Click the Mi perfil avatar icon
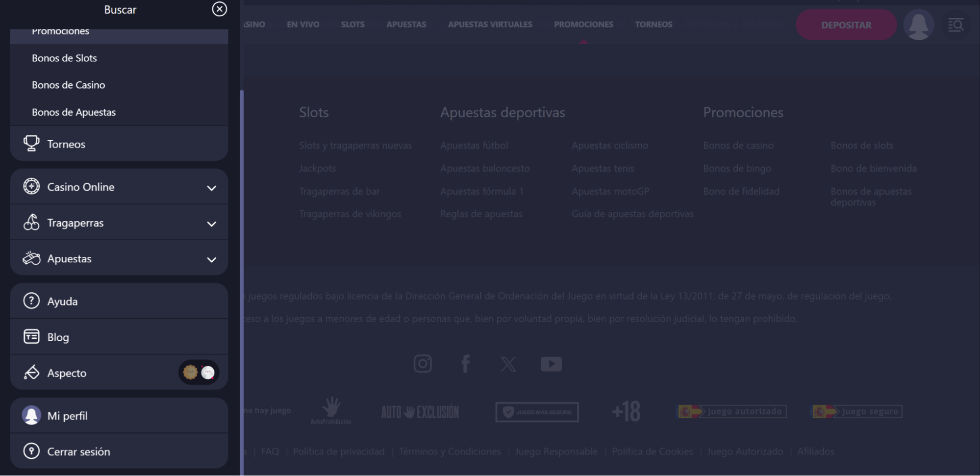Image resolution: width=980 pixels, height=476 pixels. coord(31,415)
